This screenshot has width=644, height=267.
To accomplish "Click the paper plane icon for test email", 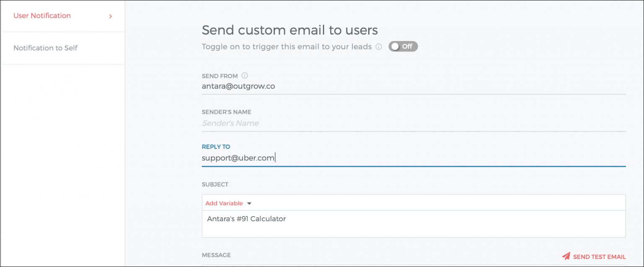I will pyautogui.click(x=566, y=256).
